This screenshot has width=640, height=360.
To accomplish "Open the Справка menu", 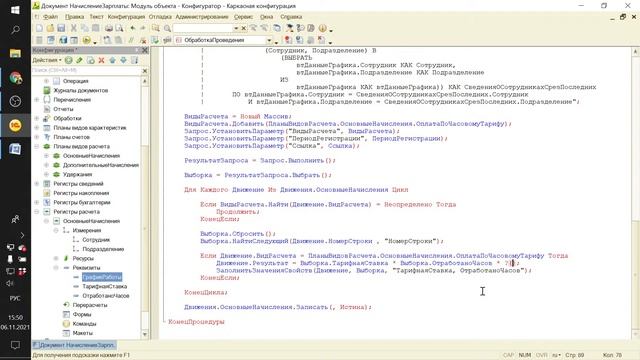I will pos(291,17).
